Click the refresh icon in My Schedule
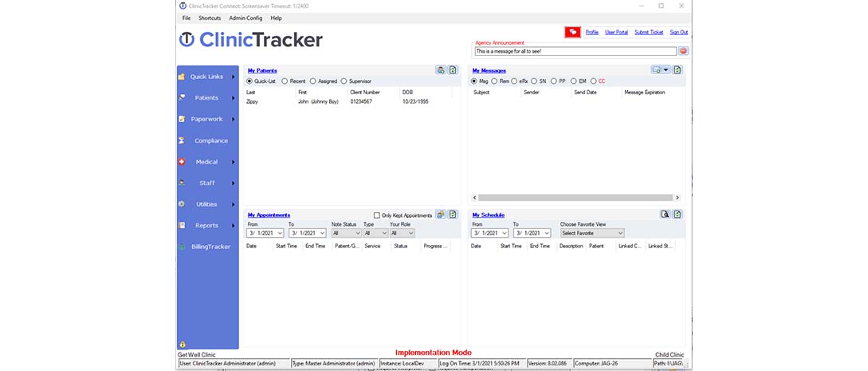 click(x=678, y=215)
